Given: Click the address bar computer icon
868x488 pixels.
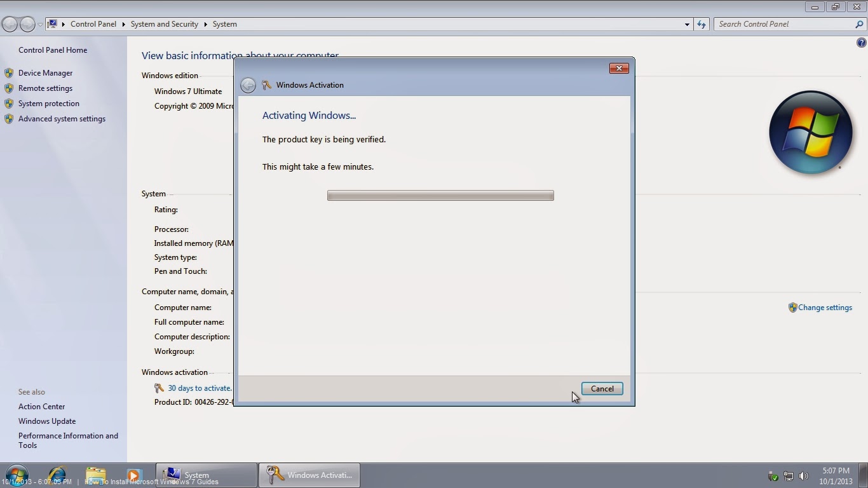Looking at the screenshot, I should [x=53, y=24].
